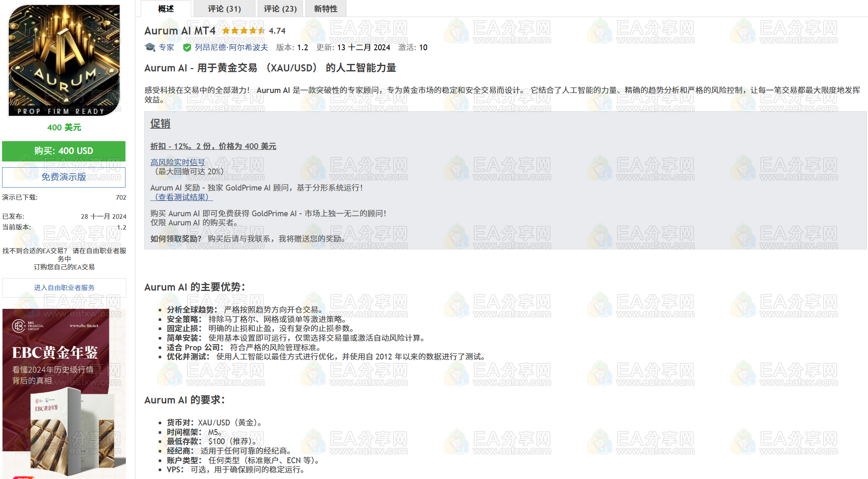Image resolution: width=868 pixels, height=479 pixels.
Task: Click the 最低存款: $100 bullet item
Action: click(x=212, y=441)
